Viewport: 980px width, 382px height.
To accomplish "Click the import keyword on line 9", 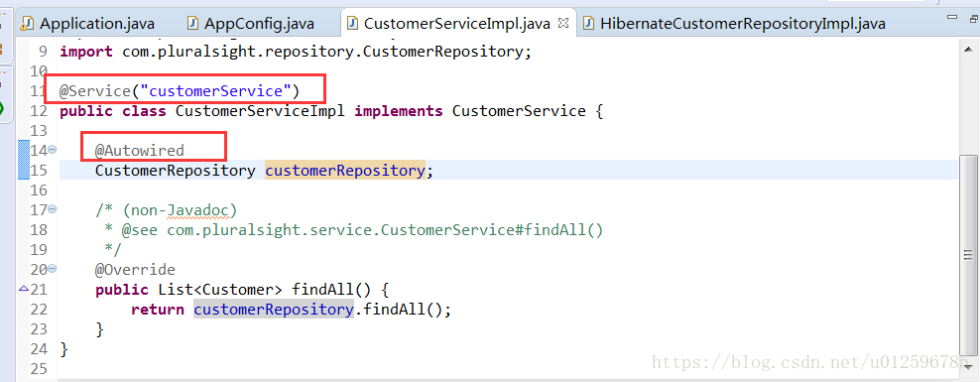I will click(86, 52).
